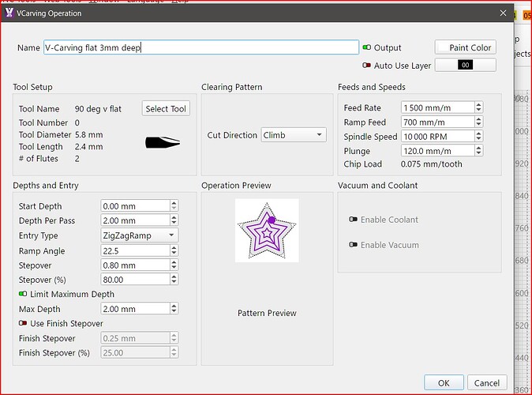Click the Stepover mm stepper arrows
532x395 pixels.
(174, 265)
